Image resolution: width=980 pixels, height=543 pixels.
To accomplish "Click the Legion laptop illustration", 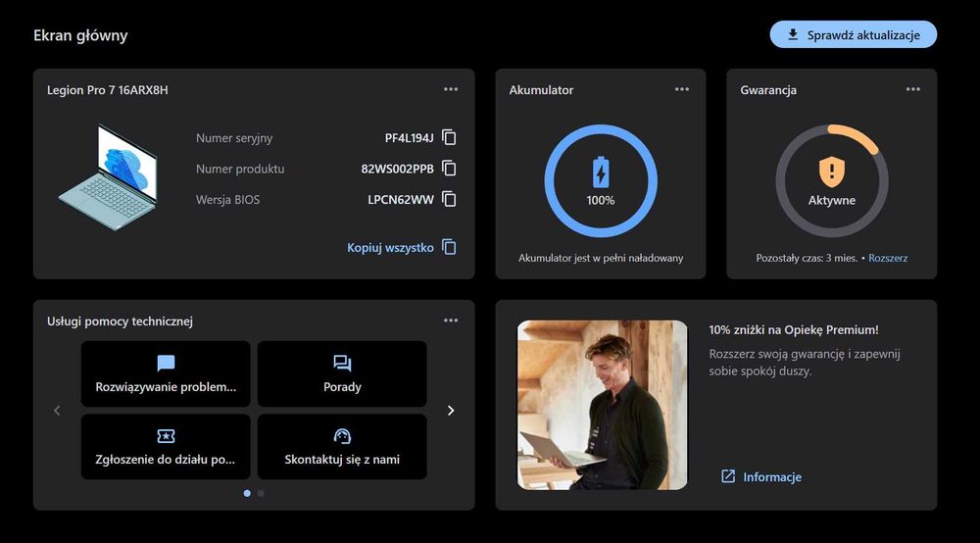I will 108,177.
